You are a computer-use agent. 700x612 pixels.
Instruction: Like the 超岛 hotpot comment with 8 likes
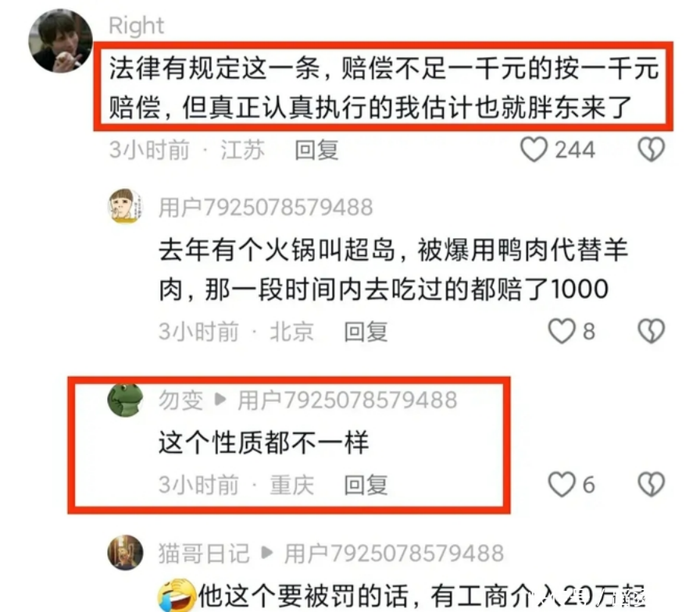(x=562, y=332)
